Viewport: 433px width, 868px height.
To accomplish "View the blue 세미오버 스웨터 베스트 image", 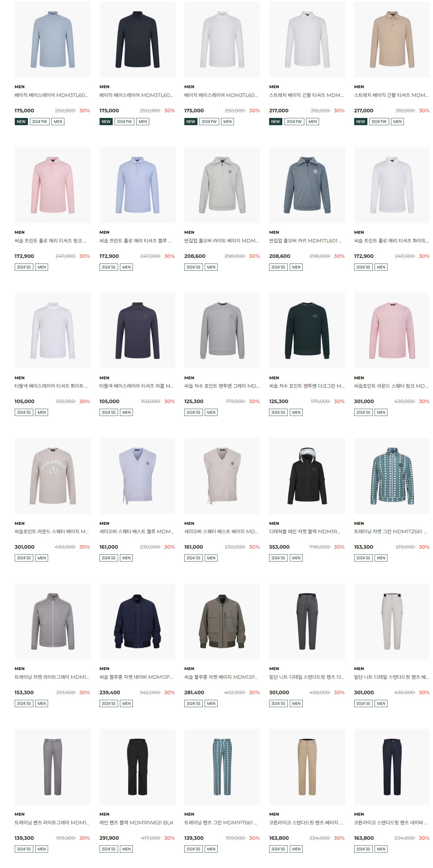I will (137, 476).
